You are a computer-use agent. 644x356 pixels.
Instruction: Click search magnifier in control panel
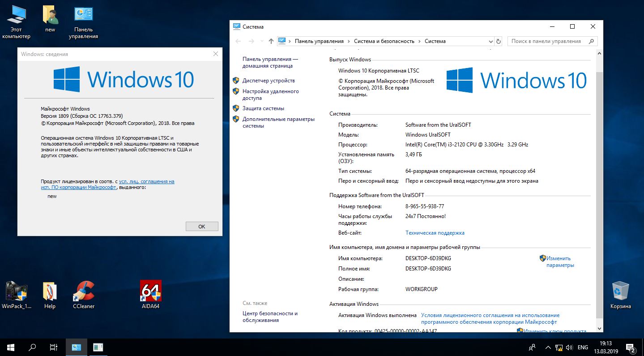592,41
